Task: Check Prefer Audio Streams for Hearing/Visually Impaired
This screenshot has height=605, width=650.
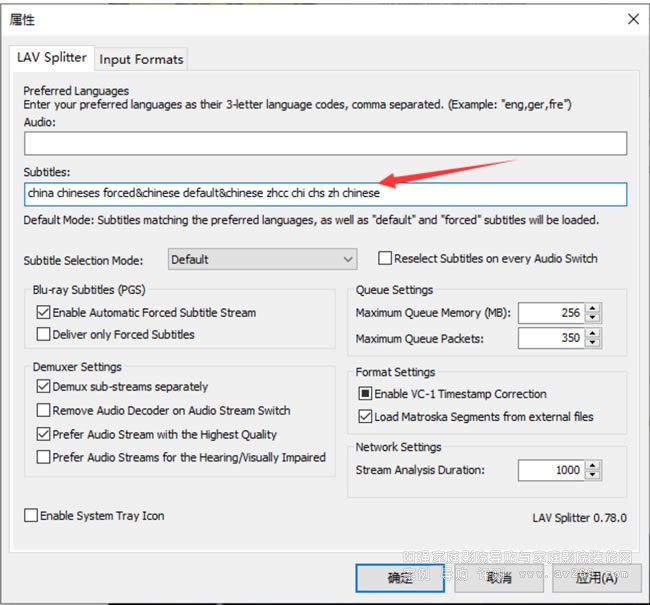Action: pos(44,458)
